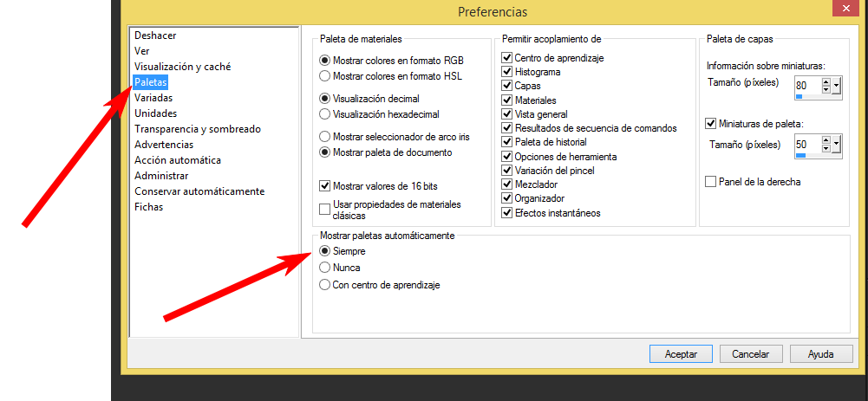Select Administrar in the list
The image size is (868, 401).
point(161,176)
